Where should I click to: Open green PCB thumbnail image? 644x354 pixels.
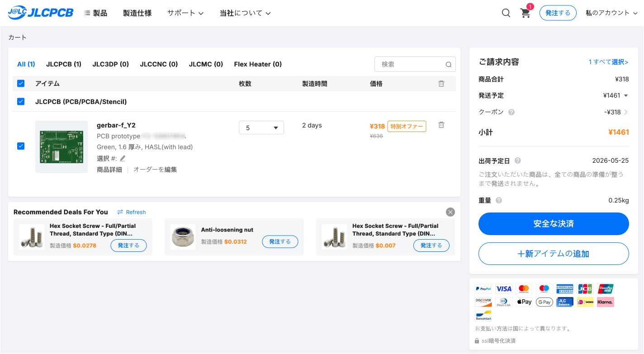62,147
